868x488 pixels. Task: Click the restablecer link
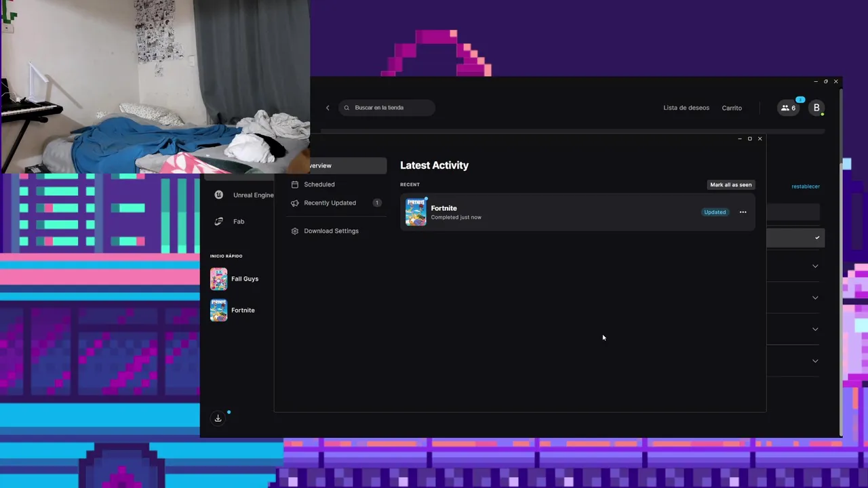(806, 186)
